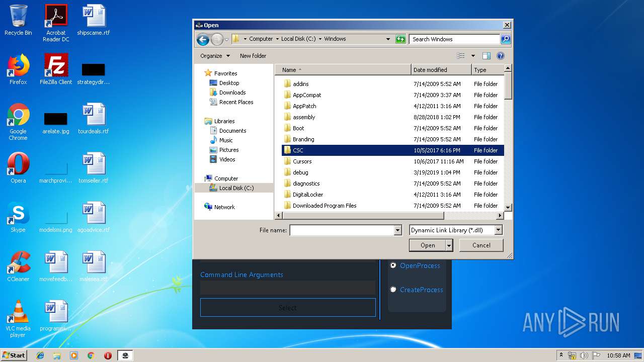Click New folder in toolbar
This screenshot has width=644, height=362.
[x=253, y=56]
